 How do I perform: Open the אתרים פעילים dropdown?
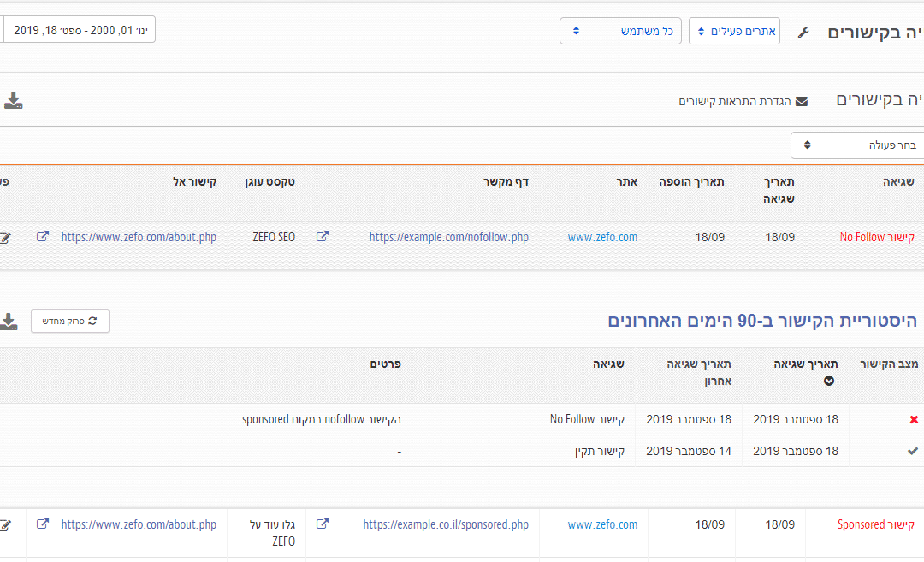pos(734,31)
